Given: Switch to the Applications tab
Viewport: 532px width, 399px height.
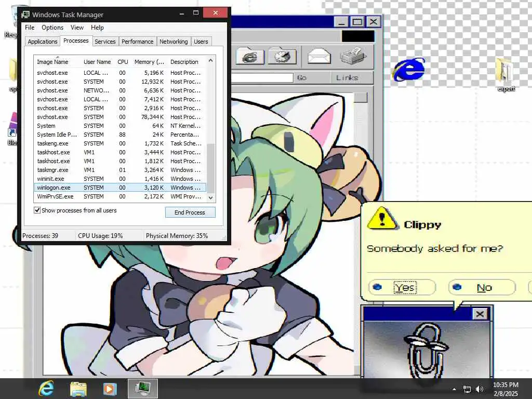Looking at the screenshot, I should point(43,42).
